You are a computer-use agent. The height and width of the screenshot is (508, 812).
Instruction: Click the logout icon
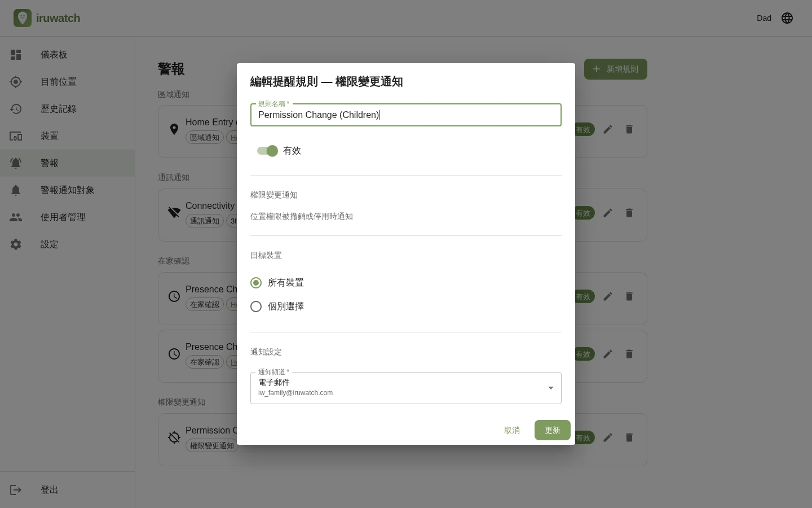[x=16, y=490]
